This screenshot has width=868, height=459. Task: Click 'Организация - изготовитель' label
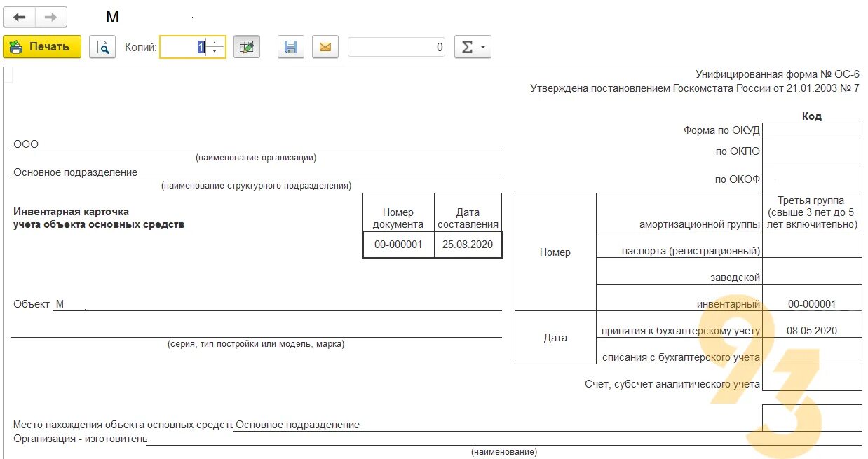coord(80,439)
